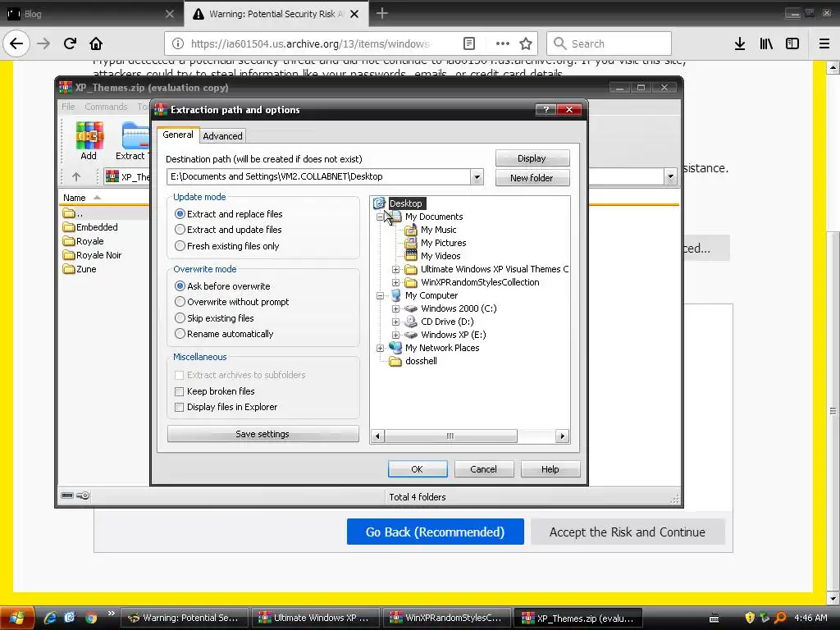Open the browser downloads panel
The image size is (840, 630).
[x=740, y=43]
